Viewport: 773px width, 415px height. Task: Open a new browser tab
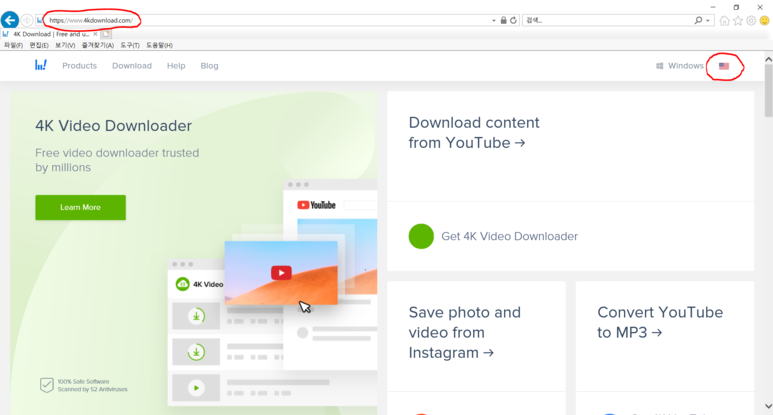(x=106, y=34)
